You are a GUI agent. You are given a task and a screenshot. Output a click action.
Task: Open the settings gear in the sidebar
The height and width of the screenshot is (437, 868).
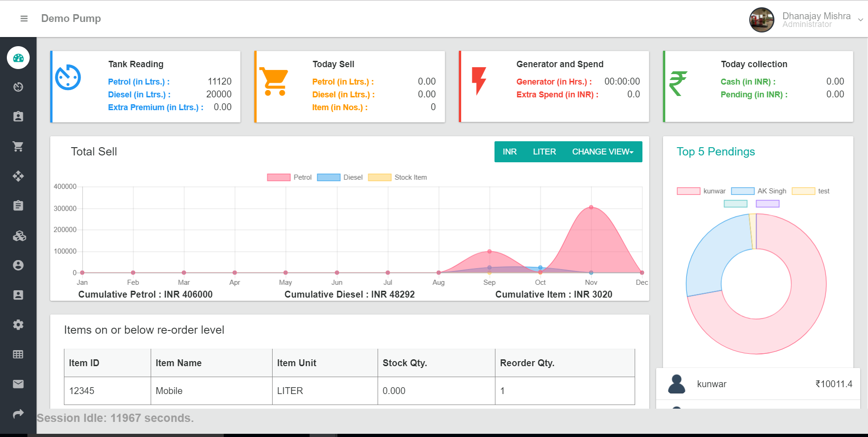[x=18, y=325]
